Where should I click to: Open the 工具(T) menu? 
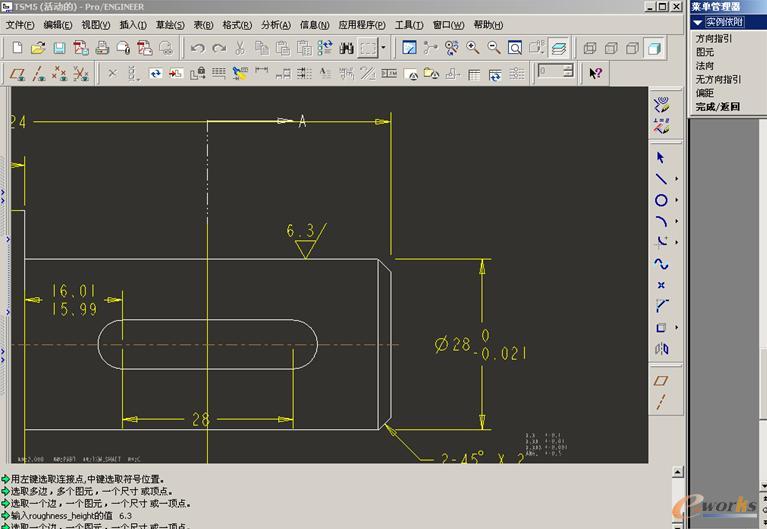pos(409,25)
